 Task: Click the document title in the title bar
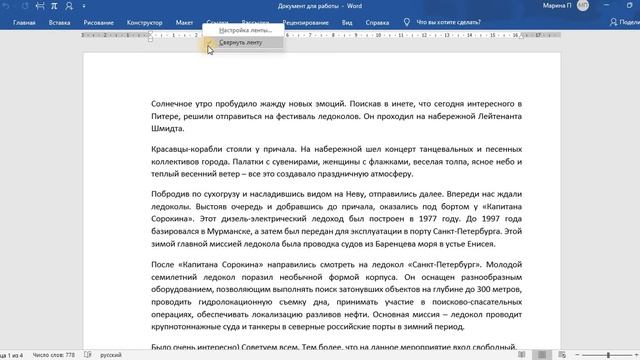[320, 6]
